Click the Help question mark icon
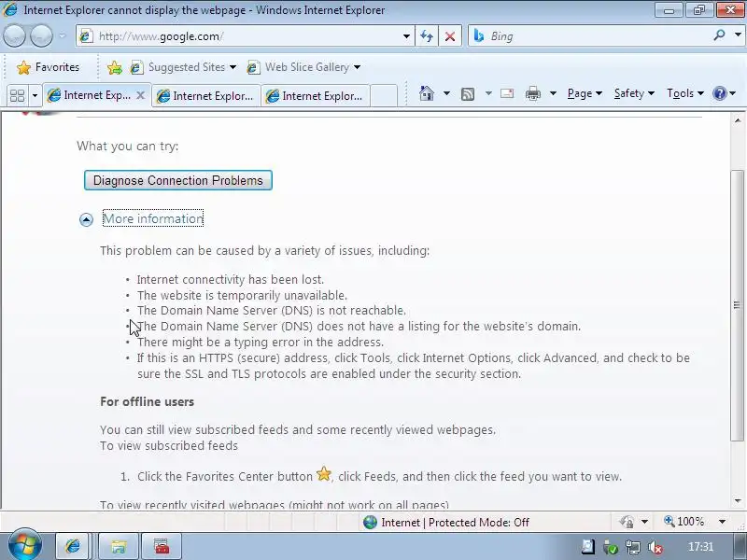The width and height of the screenshot is (747, 560). coord(719,93)
